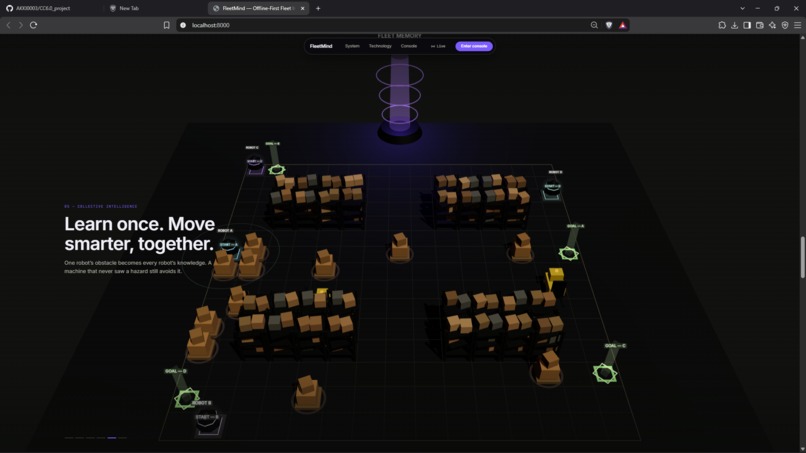This screenshot has width=806, height=453.
Task: Click the glowing fleet memory tower
Action: click(x=400, y=100)
